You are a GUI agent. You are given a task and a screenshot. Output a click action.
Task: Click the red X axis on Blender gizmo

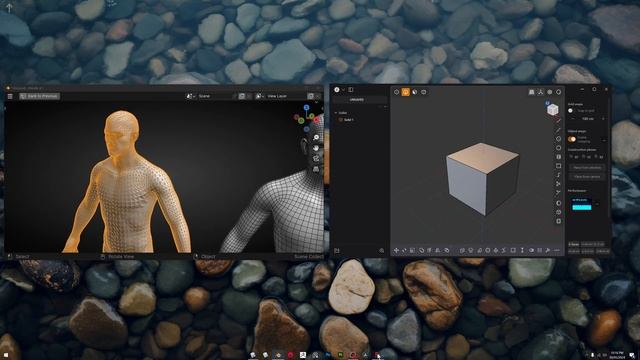(316, 120)
